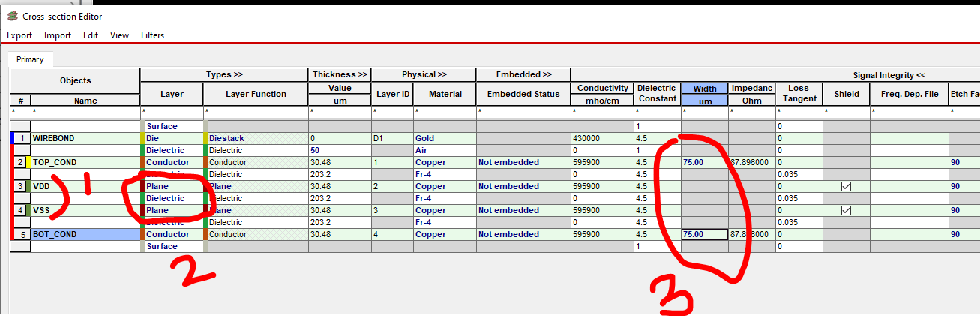Select row number 1 header
Viewport: 980px width, 316px height.
[22, 138]
